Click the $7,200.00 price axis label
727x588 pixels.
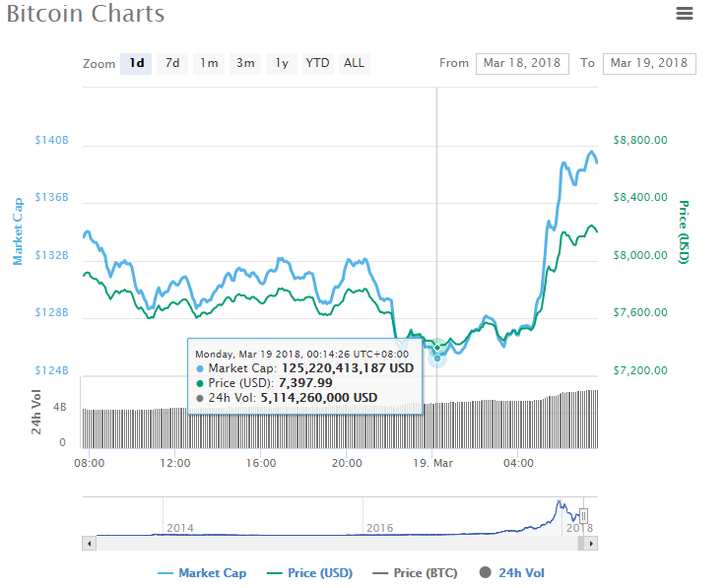point(640,370)
